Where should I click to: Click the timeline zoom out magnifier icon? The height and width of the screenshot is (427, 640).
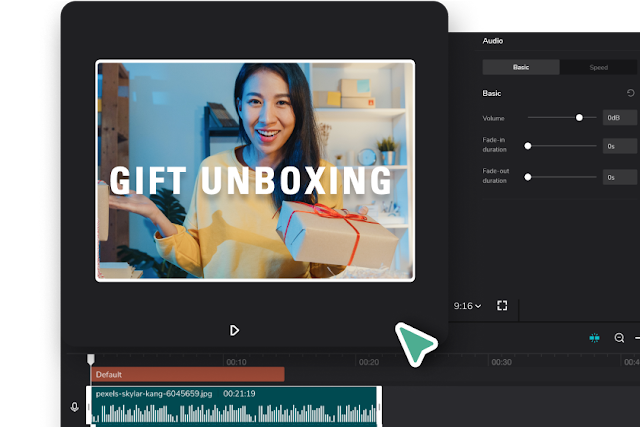[x=619, y=338]
